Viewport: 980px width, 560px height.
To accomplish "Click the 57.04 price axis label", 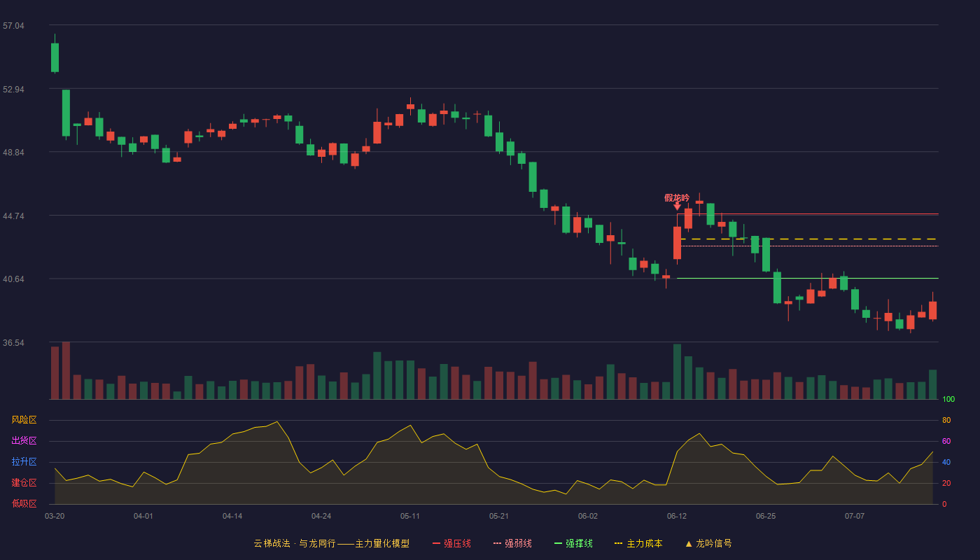I will pyautogui.click(x=13, y=26).
